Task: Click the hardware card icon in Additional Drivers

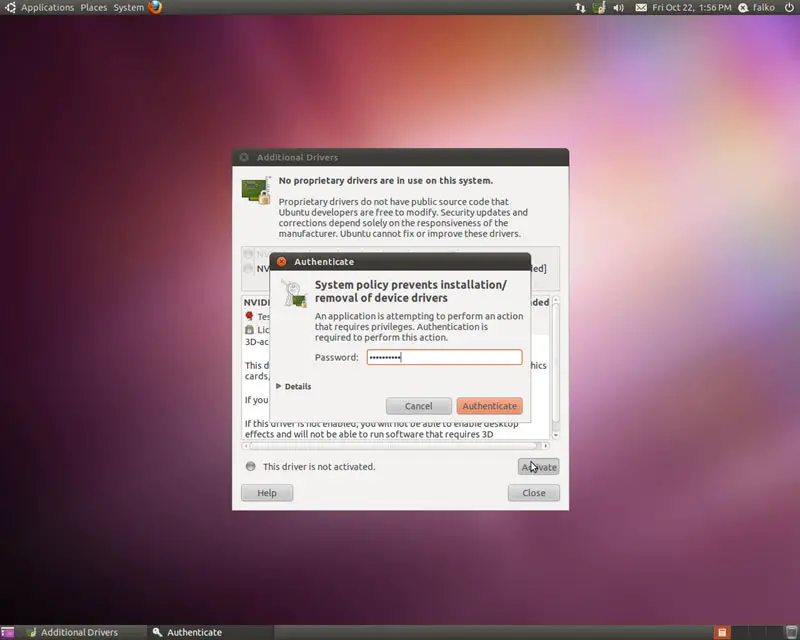Action: 256,190
